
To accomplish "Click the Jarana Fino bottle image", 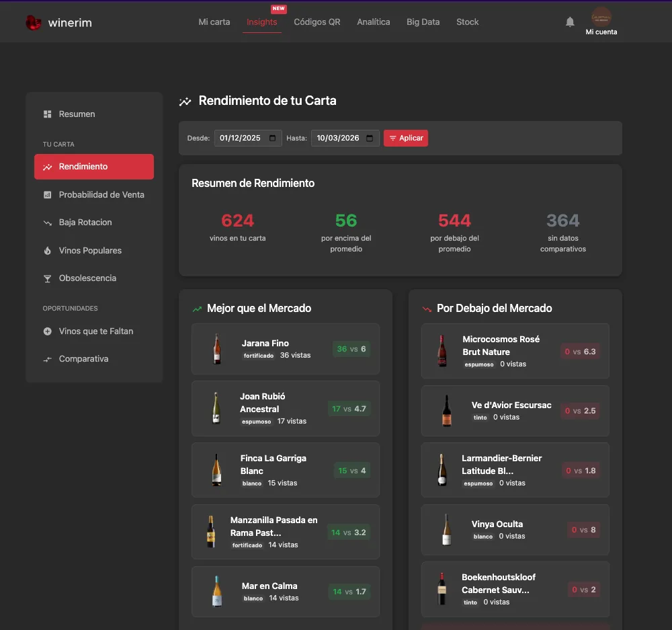I will click(217, 349).
